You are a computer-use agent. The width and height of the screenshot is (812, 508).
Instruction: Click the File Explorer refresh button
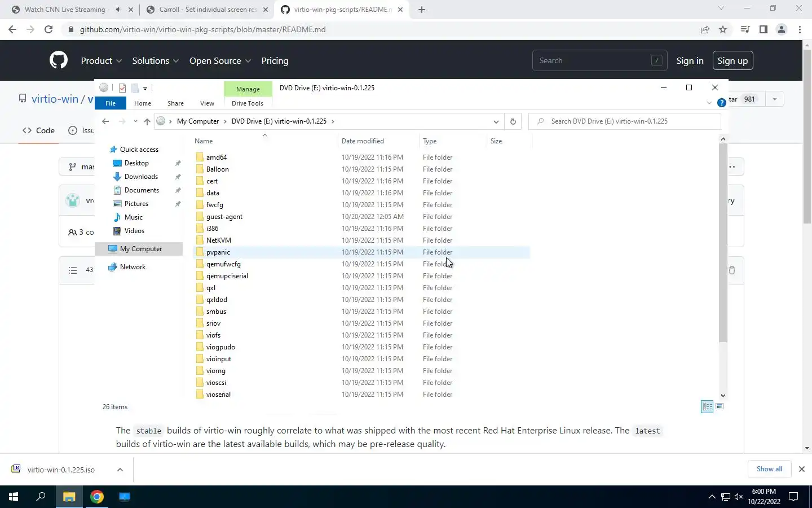[x=513, y=121]
